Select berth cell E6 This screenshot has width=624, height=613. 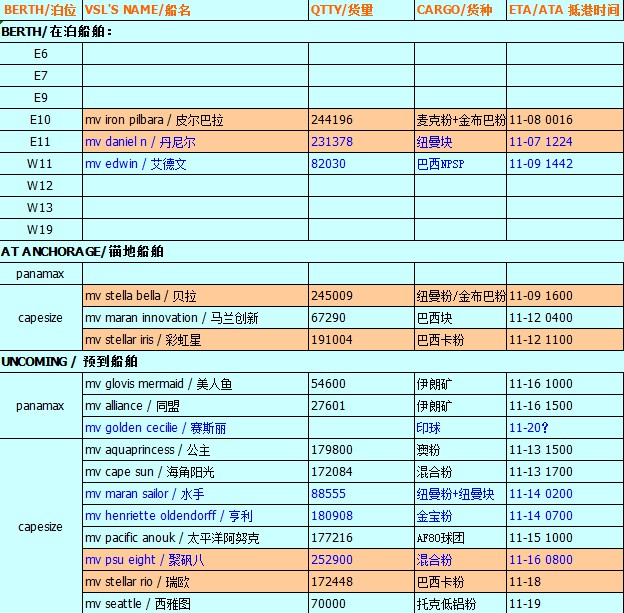tap(41, 54)
